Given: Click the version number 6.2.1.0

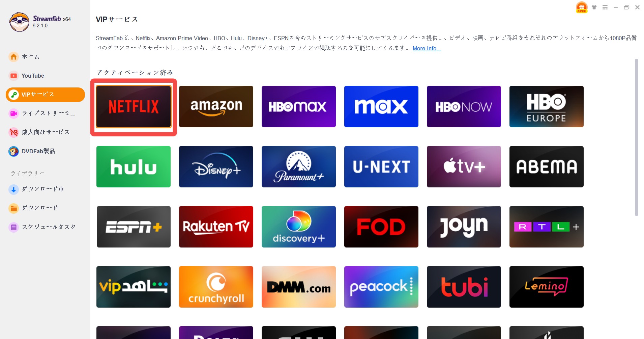Looking at the screenshot, I should 40,26.
